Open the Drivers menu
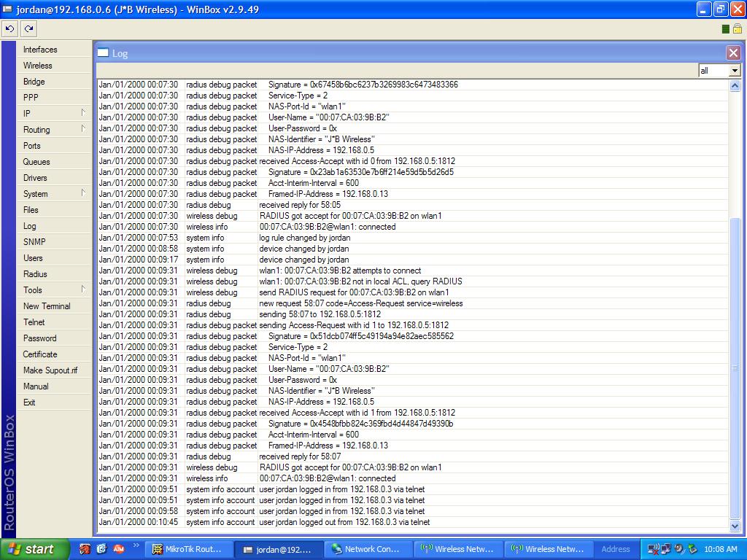Screen dimensions: 747x560 (54, 178)
